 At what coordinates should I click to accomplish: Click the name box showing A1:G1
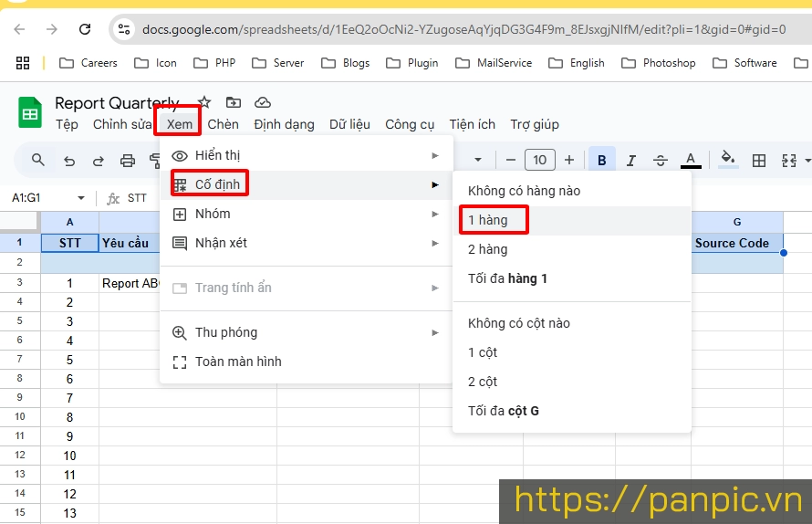(x=49, y=198)
